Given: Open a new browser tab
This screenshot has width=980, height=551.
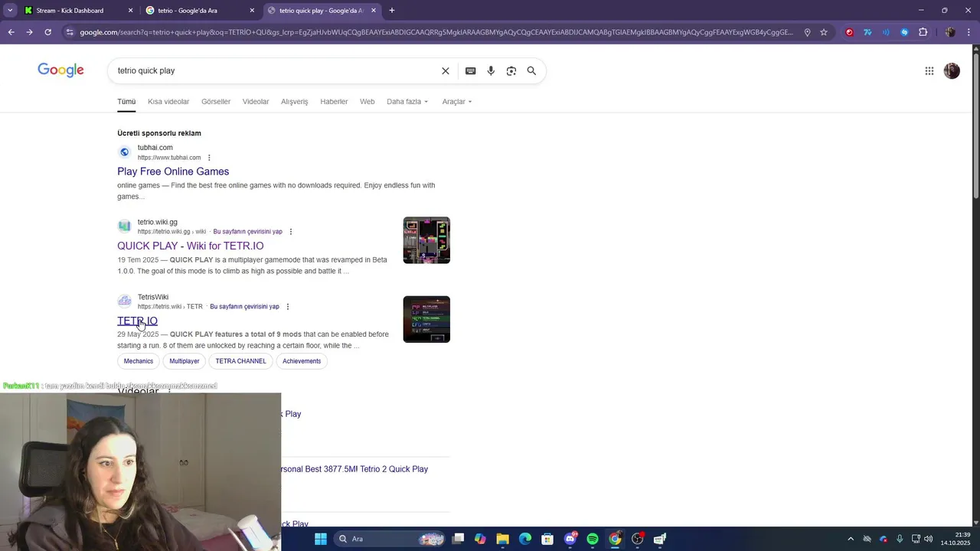Looking at the screenshot, I should pos(392,11).
